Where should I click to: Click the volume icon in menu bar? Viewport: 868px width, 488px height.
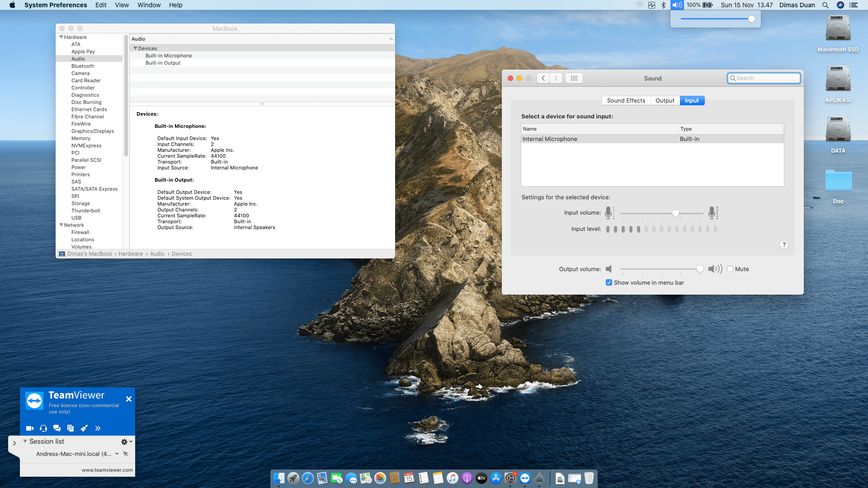click(677, 5)
